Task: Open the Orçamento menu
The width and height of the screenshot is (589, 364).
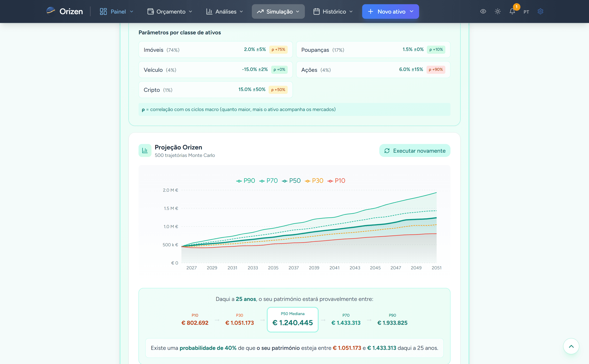Action: tap(170, 12)
